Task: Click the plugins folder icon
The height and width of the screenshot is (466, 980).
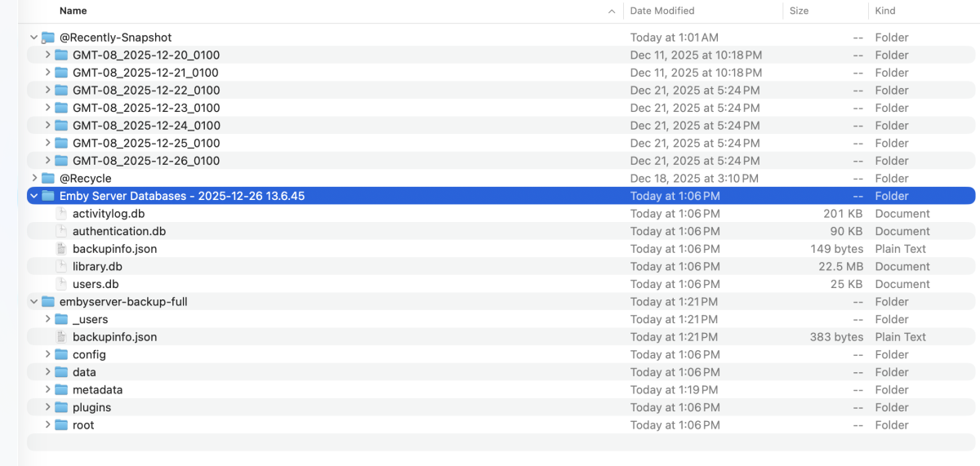Action: click(x=61, y=407)
